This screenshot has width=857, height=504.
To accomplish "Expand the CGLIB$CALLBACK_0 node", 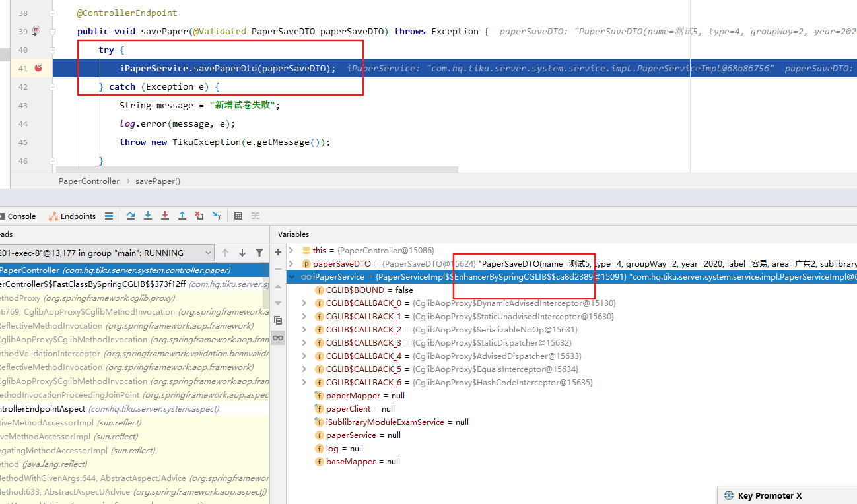I will pyautogui.click(x=304, y=303).
